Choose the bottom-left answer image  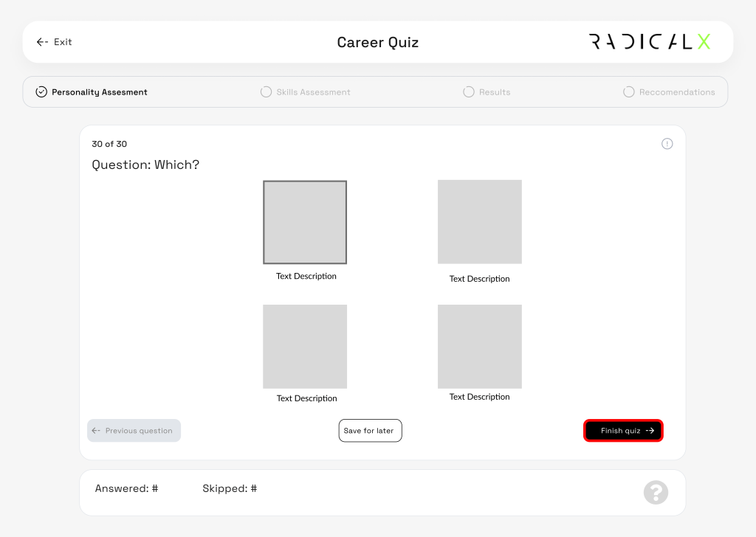(x=305, y=347)
